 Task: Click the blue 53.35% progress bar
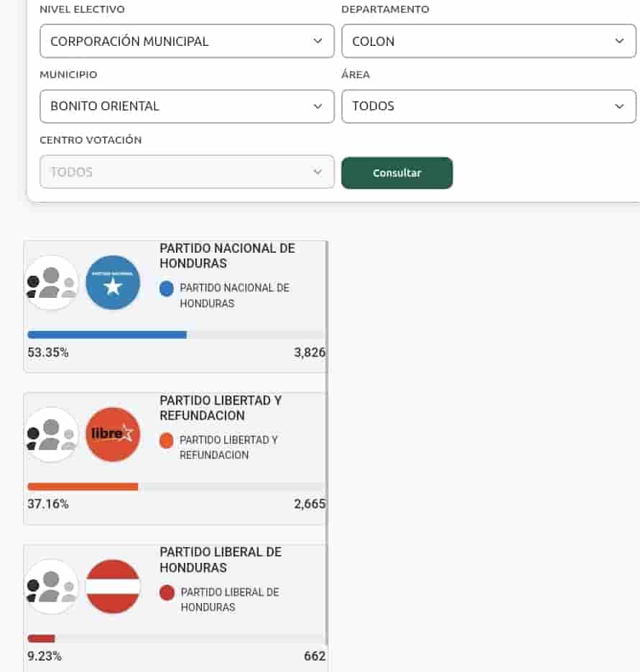[x=107, y=335]
